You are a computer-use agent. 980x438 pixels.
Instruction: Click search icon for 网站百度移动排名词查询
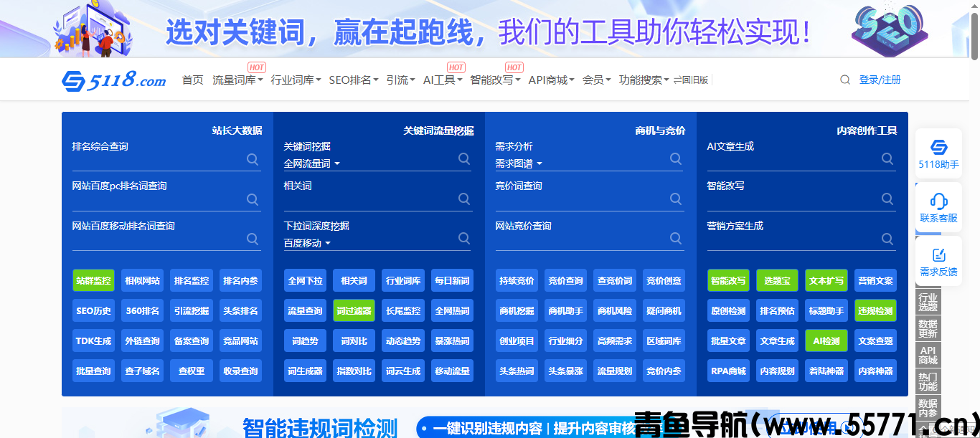coord(253,239)
